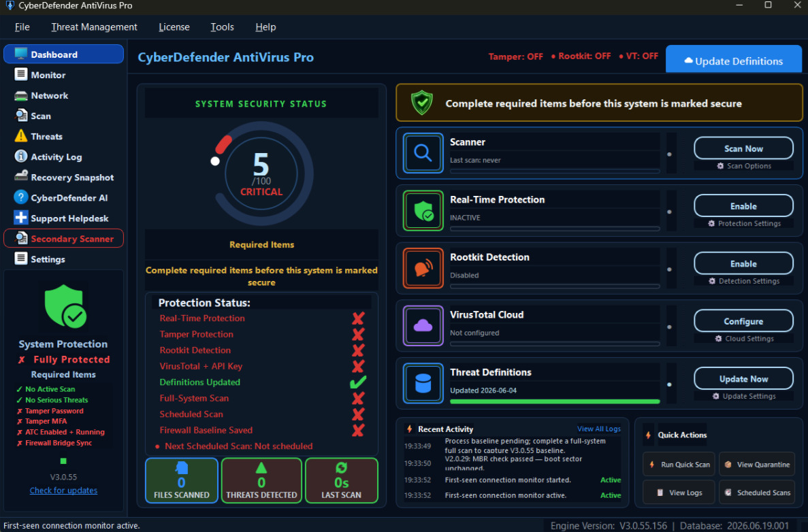
Task: Open the Help menu
Action: [x=265, y=27]
